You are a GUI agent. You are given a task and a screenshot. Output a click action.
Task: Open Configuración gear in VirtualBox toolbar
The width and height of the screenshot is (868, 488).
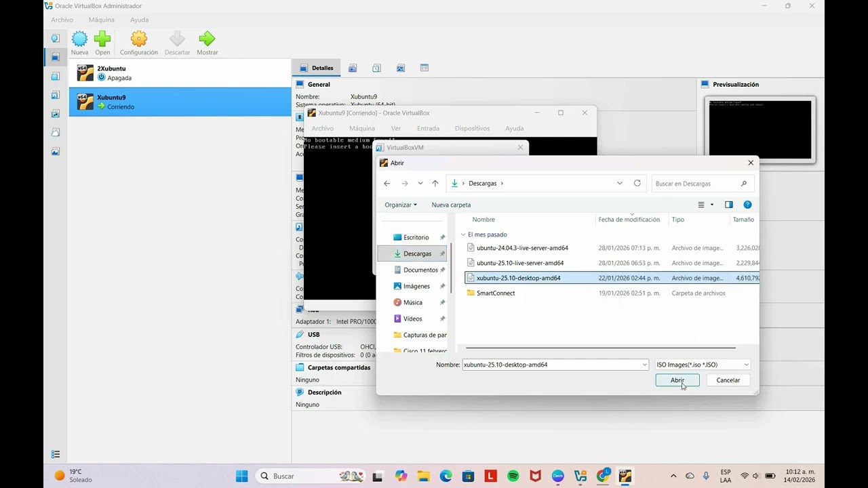(x=139, y=43)
